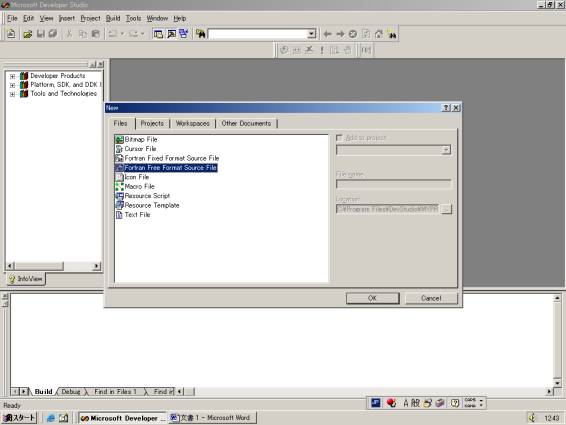Toggle the Add to project checkbox
This screenshot has height=425, width=566.
coord(339,138)
